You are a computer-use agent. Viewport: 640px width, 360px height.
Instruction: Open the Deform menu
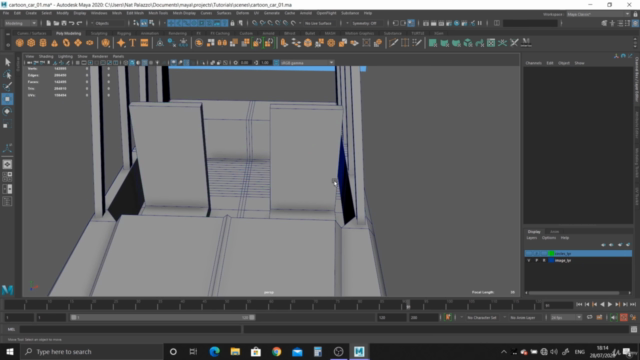point(242,13)
